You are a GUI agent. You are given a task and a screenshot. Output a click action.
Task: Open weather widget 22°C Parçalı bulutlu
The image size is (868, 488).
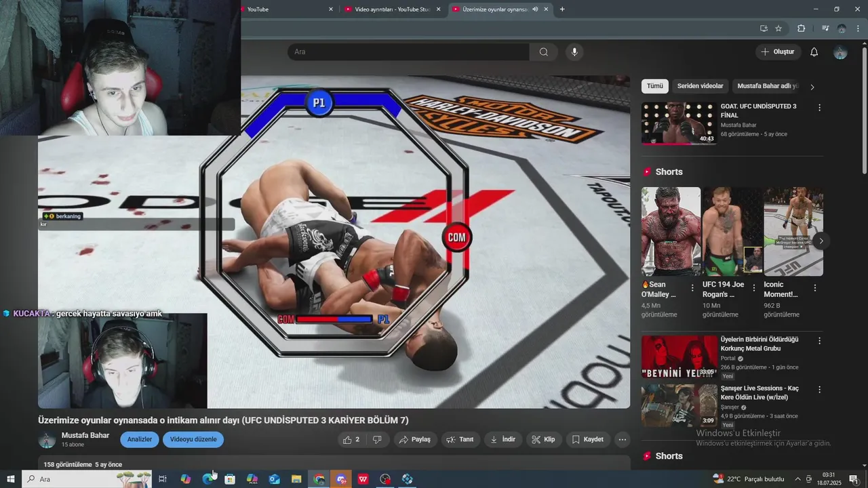[x=748, y=479]
